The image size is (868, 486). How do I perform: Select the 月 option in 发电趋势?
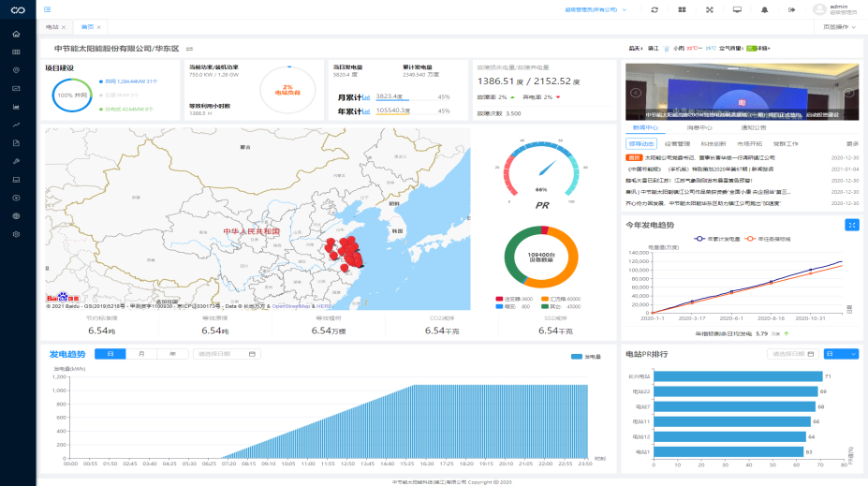point(141,354)
